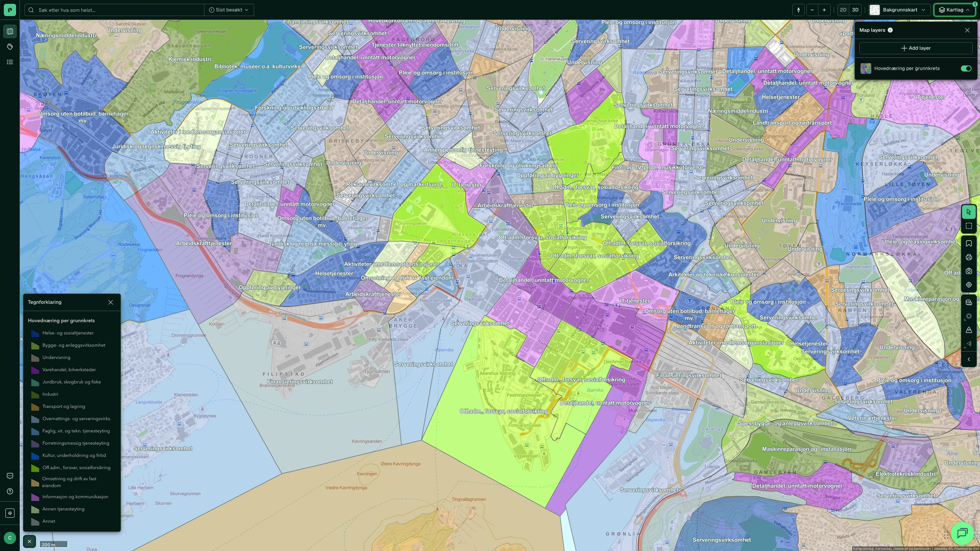Open the bookmark tool
Image resolution: width=980 pixels, height=551 pixels.
[969, 244]
